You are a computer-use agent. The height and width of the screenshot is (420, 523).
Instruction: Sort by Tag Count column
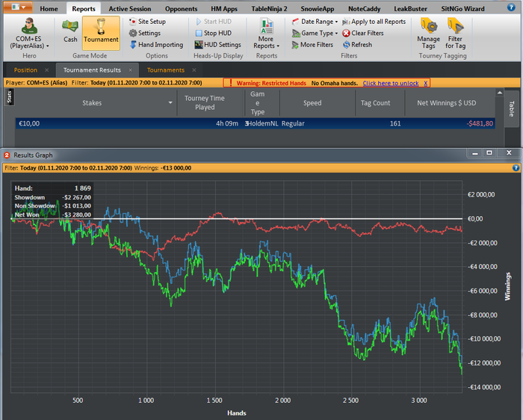click(x=375, y=102)
